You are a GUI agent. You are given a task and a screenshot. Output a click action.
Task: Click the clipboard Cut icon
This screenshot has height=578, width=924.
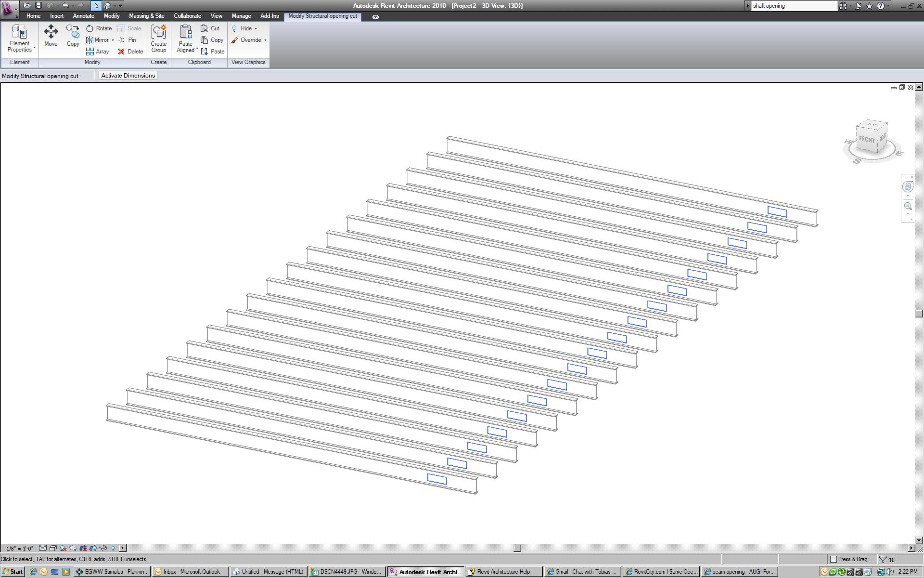pos(205,28)
